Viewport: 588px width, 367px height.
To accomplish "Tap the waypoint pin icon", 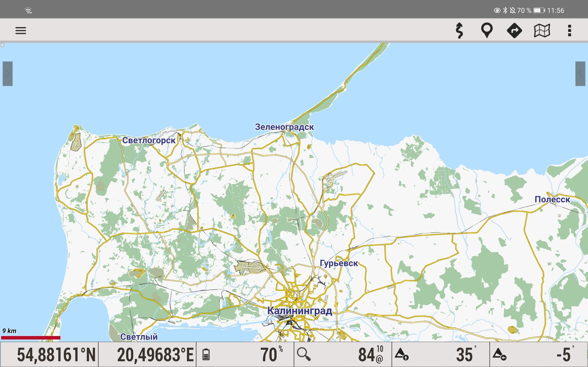I will pos(487,31).
